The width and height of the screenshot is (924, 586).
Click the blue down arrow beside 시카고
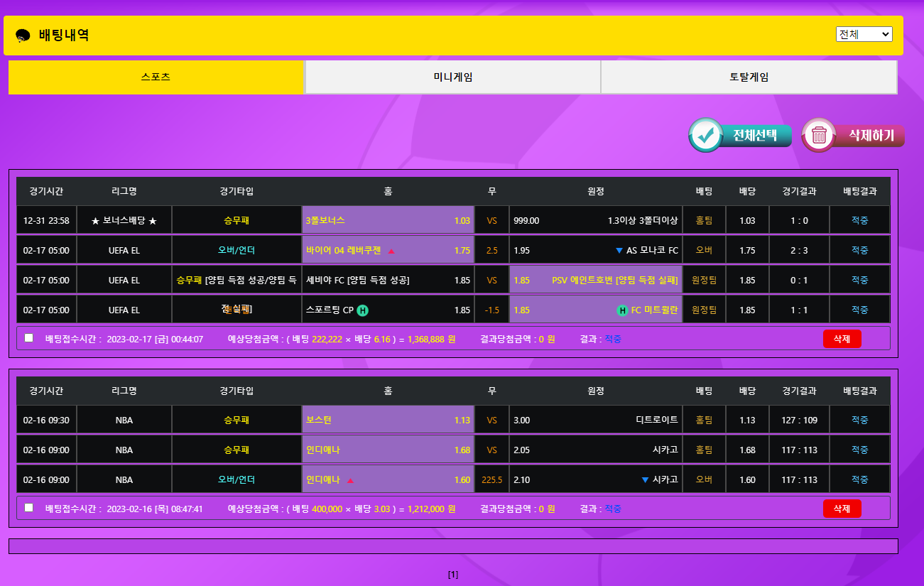[x=645, y=480]
